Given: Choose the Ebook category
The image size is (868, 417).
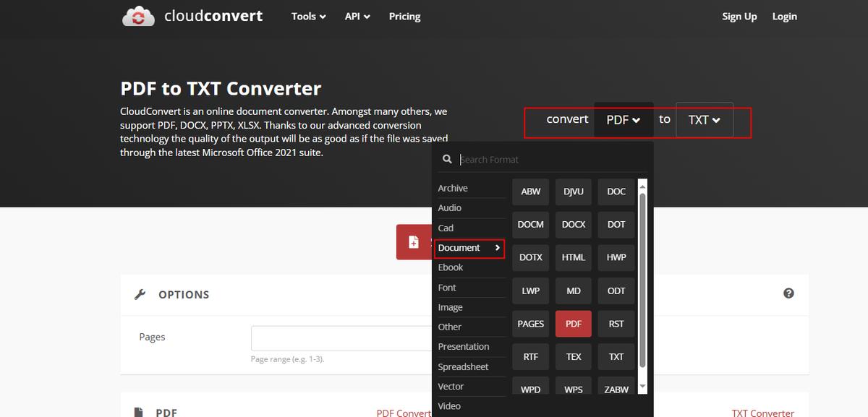Looking at the screenshot, I should [451, 267].
